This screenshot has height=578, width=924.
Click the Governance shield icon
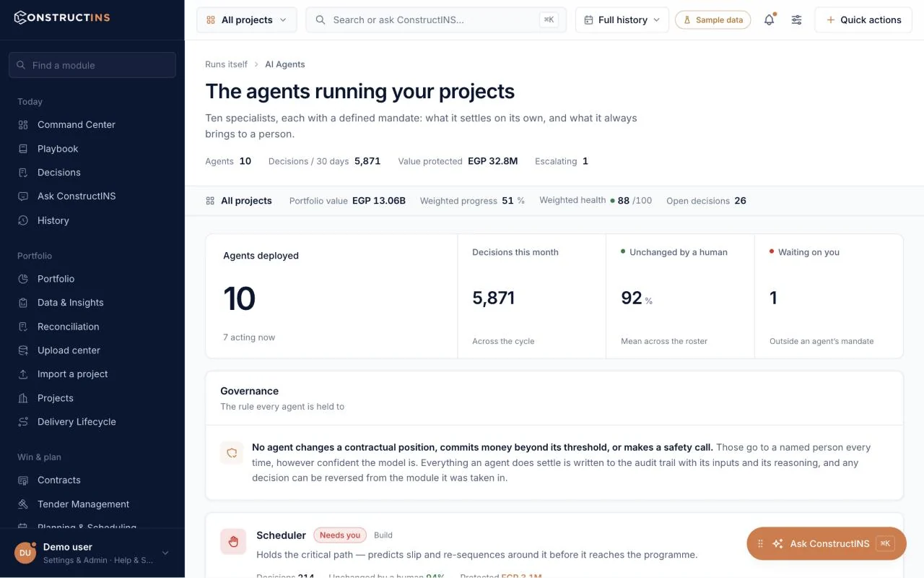point(232,453)
